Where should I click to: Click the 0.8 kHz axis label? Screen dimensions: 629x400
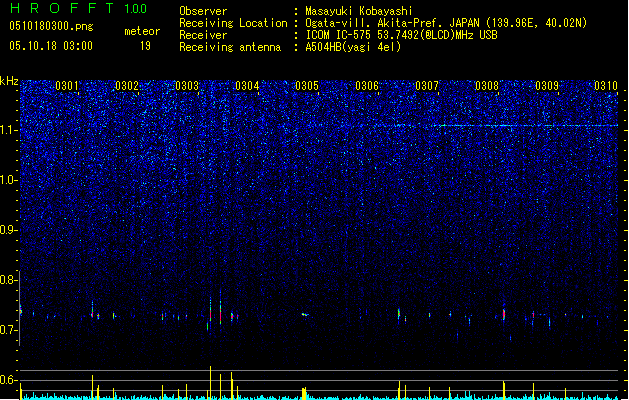click(9, 280)
